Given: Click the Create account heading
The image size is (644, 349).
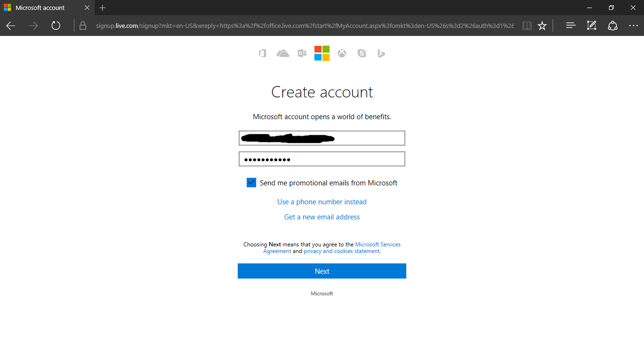Looking at the screenshot, I should [x=322, y=92].
